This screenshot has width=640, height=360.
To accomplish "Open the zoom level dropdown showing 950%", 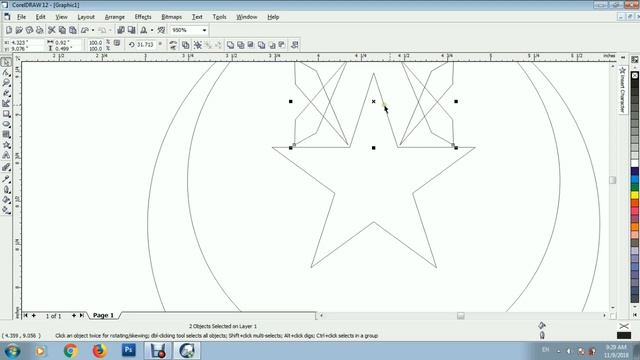I will point(204,30).
